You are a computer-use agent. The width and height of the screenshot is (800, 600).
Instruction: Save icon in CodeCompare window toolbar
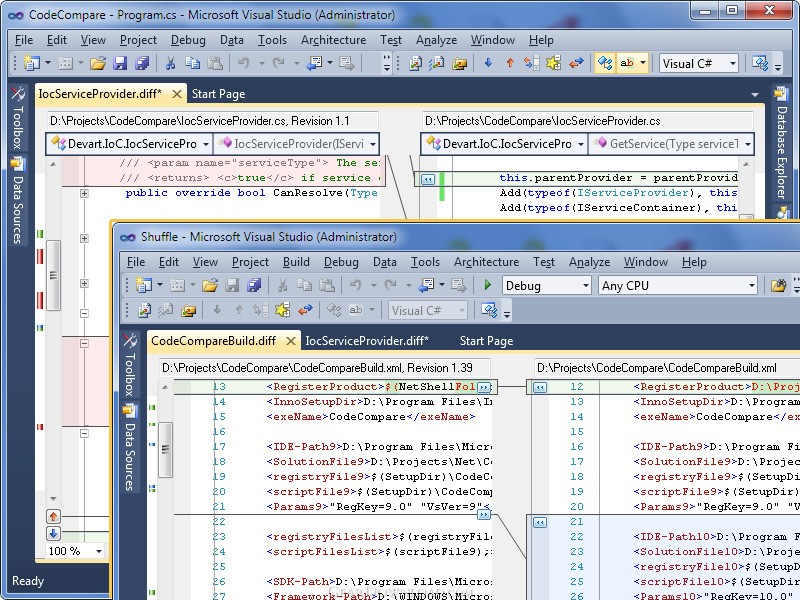click(x=120, y=63)
